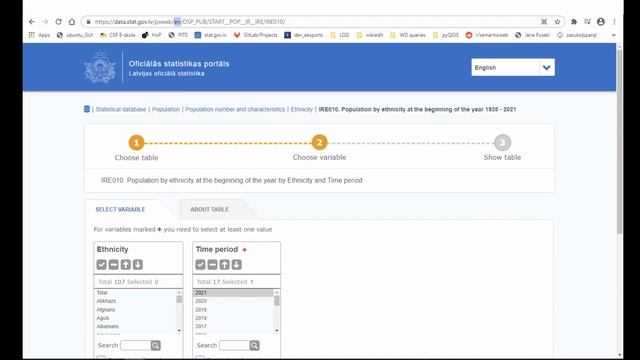Select 2018 in Time period list
The image size is (640, 360).
(233, 318)
